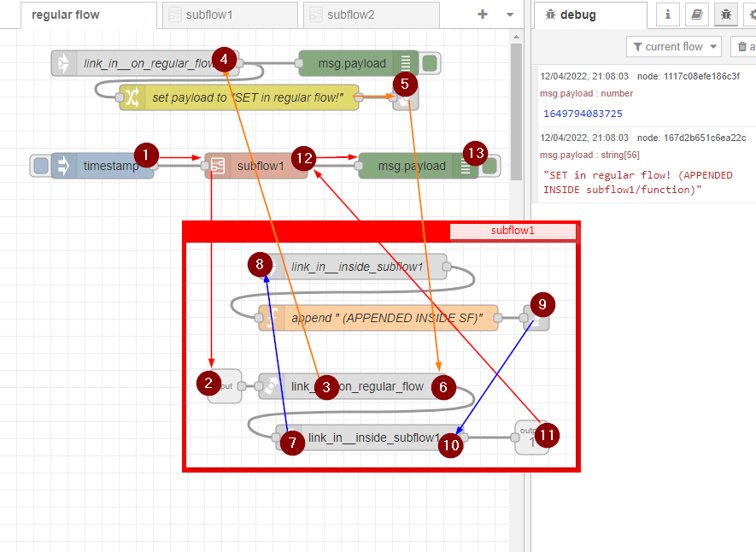
Task: Click the shuffle icon on the set payload node
Action: click(132, 97)
